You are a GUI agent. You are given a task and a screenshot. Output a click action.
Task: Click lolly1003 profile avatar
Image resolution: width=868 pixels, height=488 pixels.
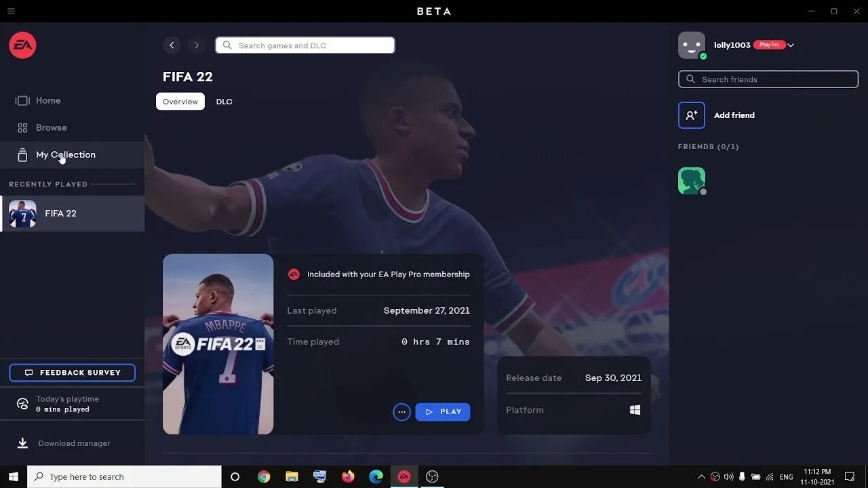click(x=692, y=45)
